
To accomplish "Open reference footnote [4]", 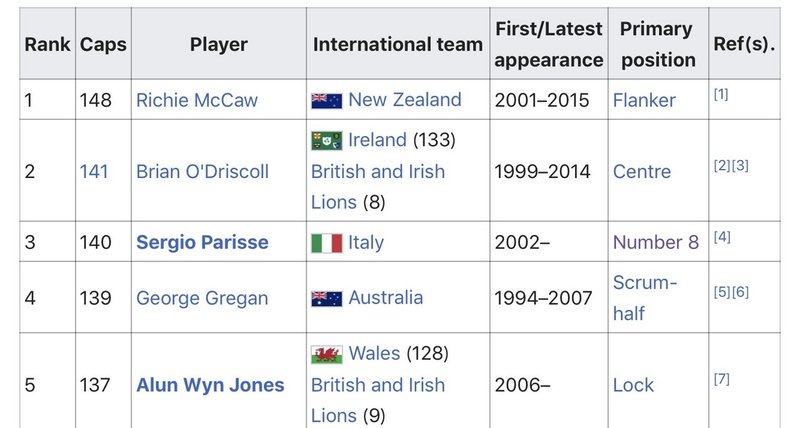I will point(722,237).
